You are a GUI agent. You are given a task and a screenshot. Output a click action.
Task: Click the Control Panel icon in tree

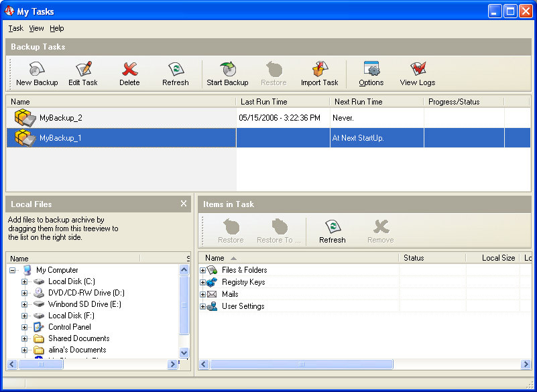point(39,327)
